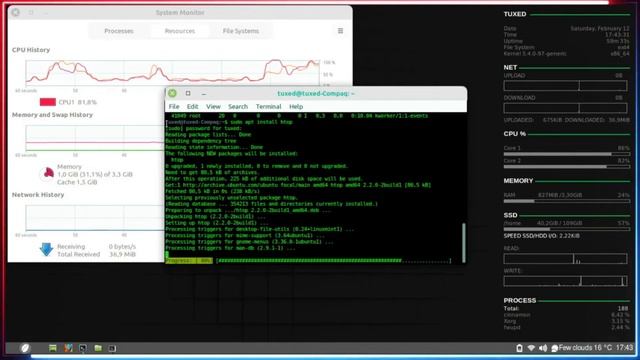This screenshot has width=640, height=360.
Task: Click the red CPU1 color swatch
Action: pyautogui.click(x=48, y=102)
